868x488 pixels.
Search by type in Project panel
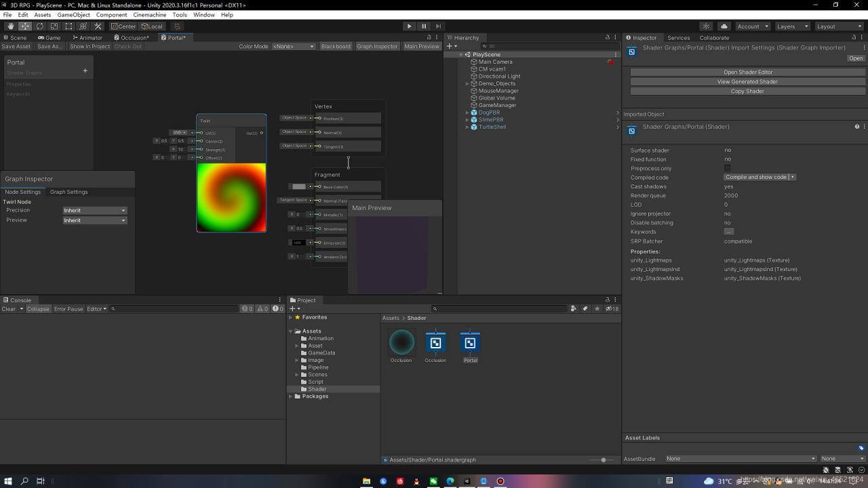click(574, 309)
